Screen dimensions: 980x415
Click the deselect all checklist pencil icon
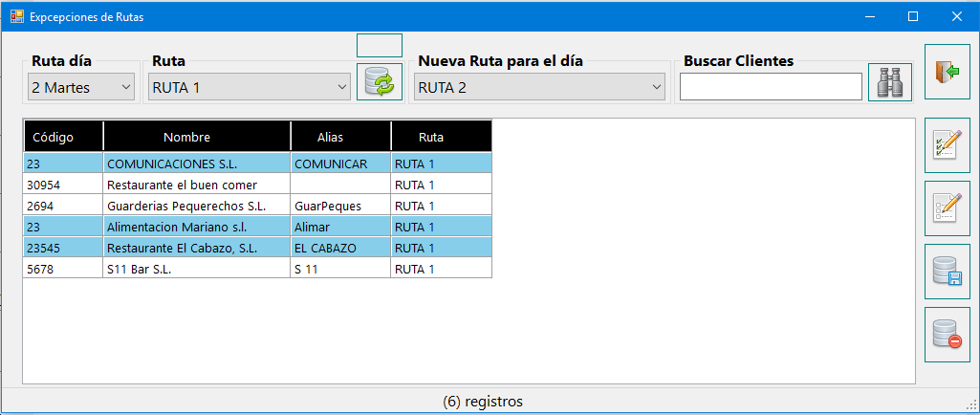(x=947, y=208)
